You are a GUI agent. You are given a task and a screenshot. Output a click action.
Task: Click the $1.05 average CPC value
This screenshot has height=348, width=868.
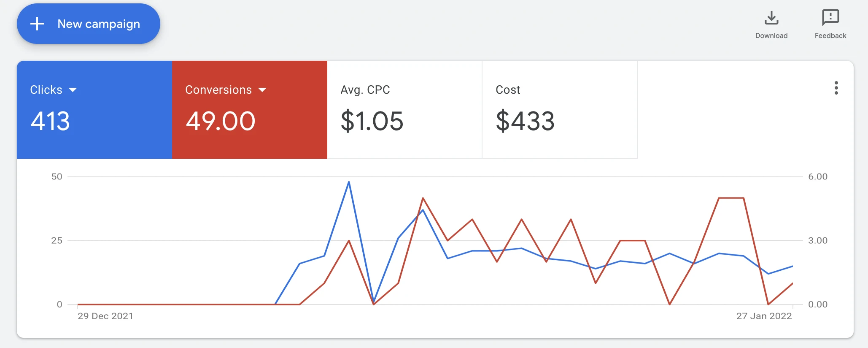372,121
